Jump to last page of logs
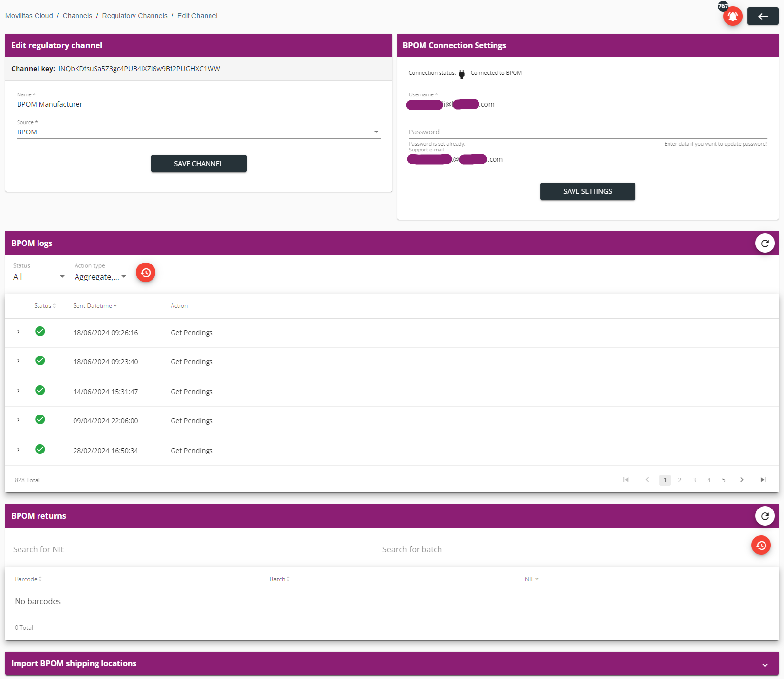 click(763, 480)
